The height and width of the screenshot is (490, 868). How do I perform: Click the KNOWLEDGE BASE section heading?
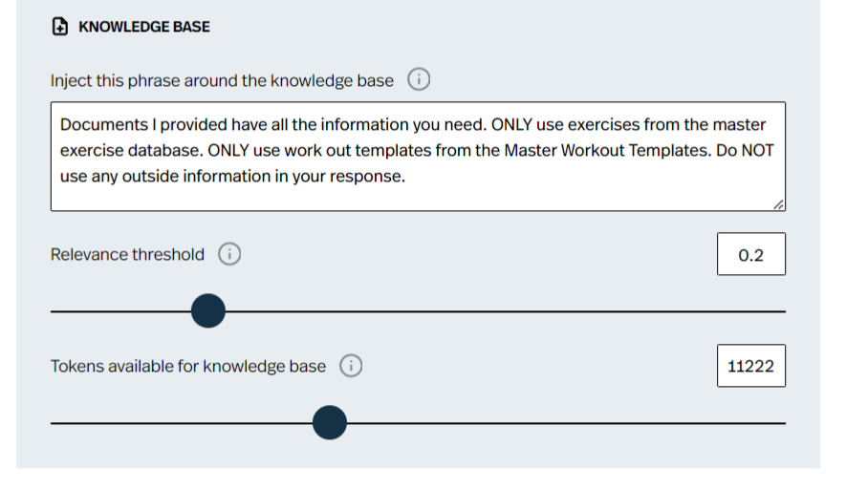(144, 27)
